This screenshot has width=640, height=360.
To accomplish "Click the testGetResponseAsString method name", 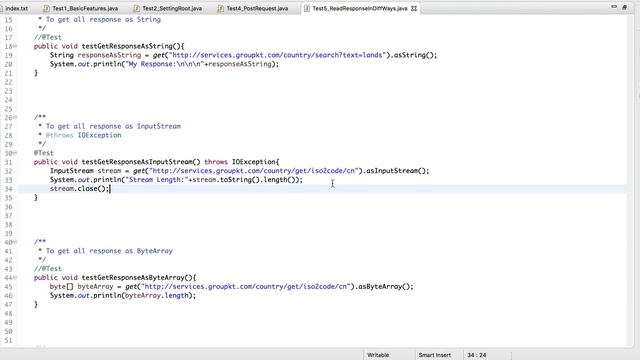I will click(x=127, y=46).
